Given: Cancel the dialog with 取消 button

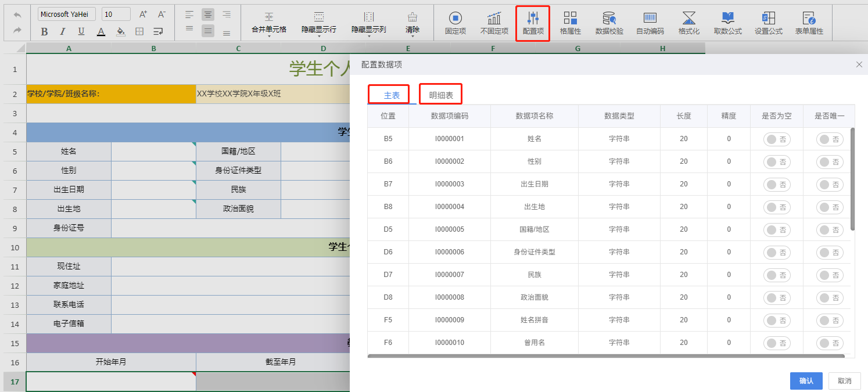Looking at the screenshot, I should tap(845, 381).
